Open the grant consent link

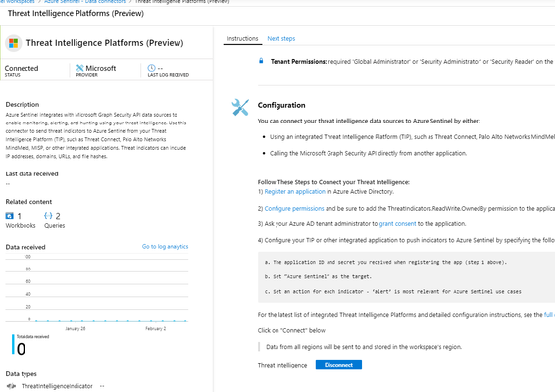tap(397, 224)
